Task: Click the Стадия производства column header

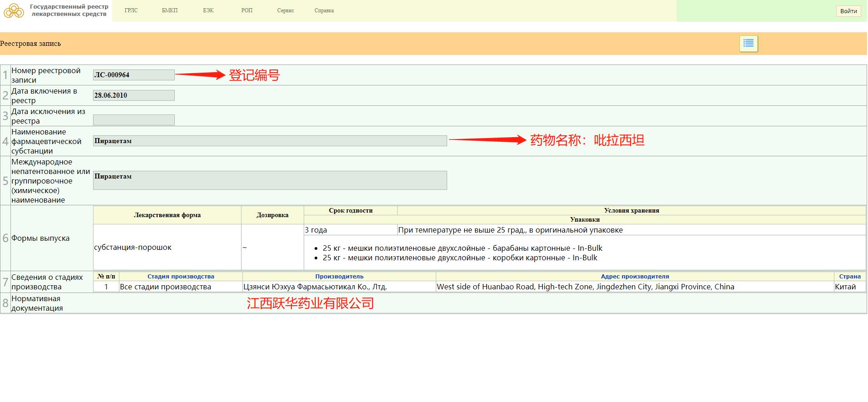Action: pos(181,276)
